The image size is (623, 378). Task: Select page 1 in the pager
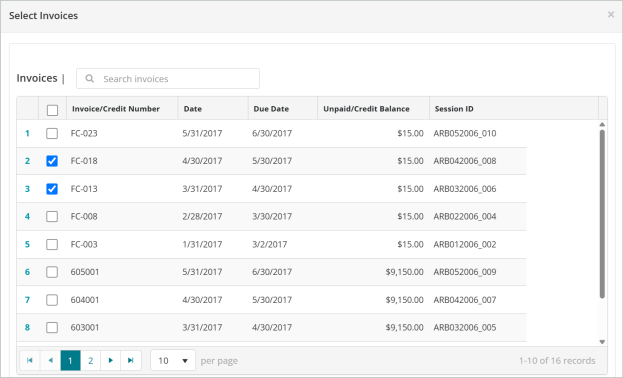(x=70, y=361)
